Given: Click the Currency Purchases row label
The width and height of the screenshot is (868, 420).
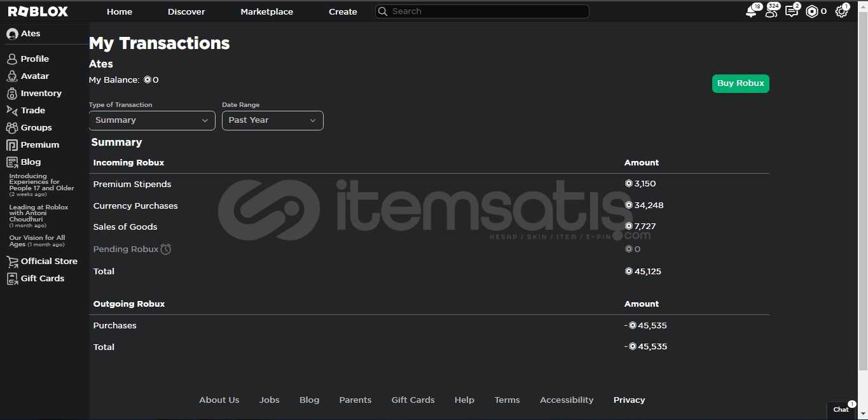Looking at the screenshot, I should [135, 206].
